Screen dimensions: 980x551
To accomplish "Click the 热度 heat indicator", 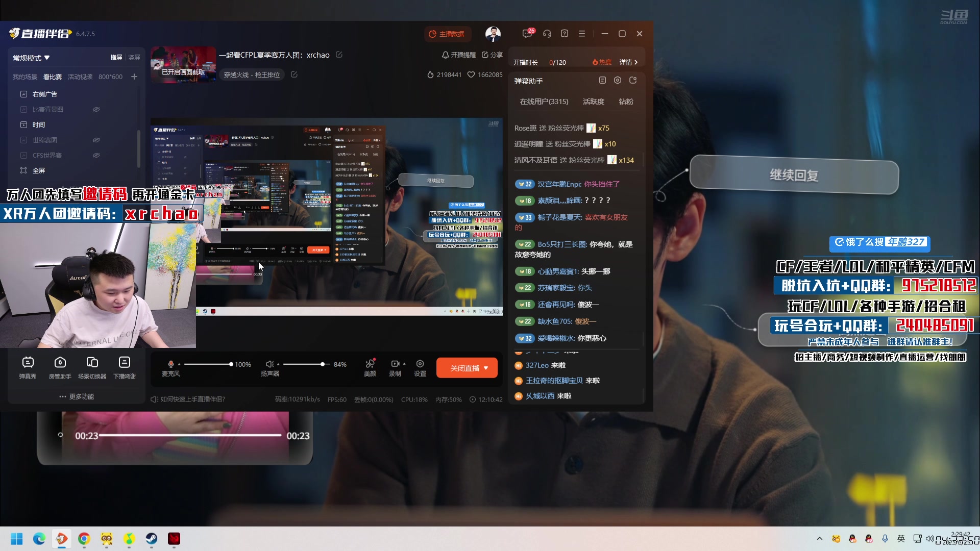I will pos(602,62).
